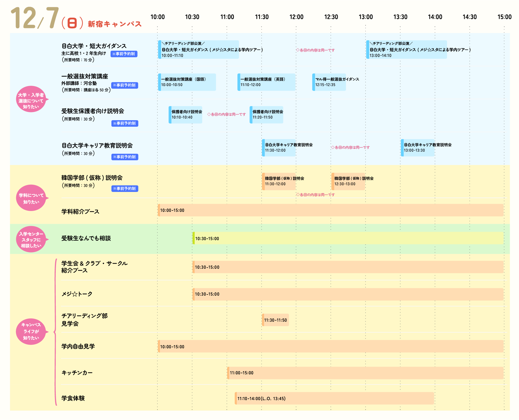Open the マル得一般選抜ガイダンス 12:15-12:35 block
The height and width of the screenshot is (420, 519).
[x=329, y=82]
